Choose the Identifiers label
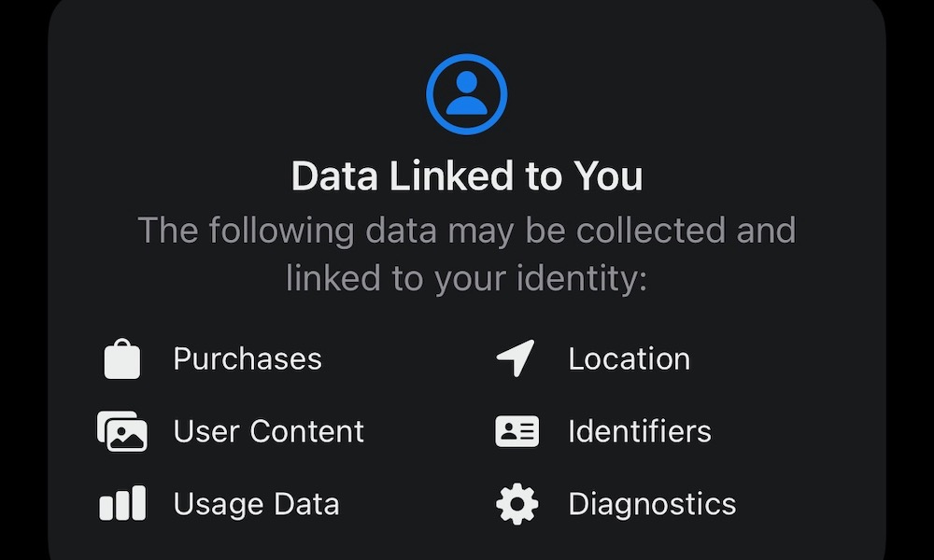934x560 pixels. pos(640,431)
